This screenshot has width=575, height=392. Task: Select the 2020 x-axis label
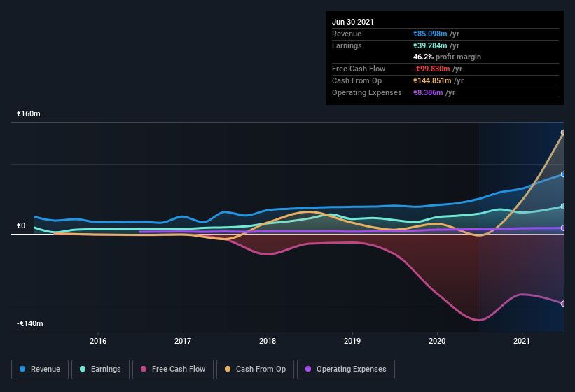click(x=437, y=341)
